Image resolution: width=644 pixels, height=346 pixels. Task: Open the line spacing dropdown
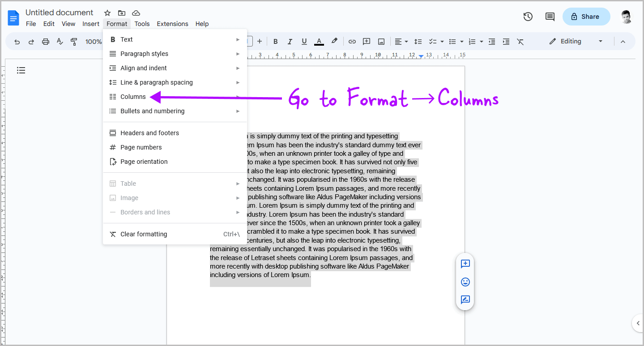pyautogui.click(x=418, y=41)
